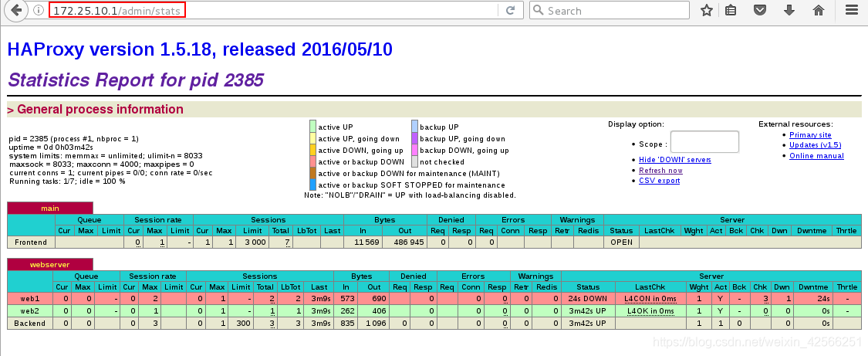The width and height of the screenshot is (868, 356).
Task: Open the Downloads arrow icon
Action: click(789, 11)
